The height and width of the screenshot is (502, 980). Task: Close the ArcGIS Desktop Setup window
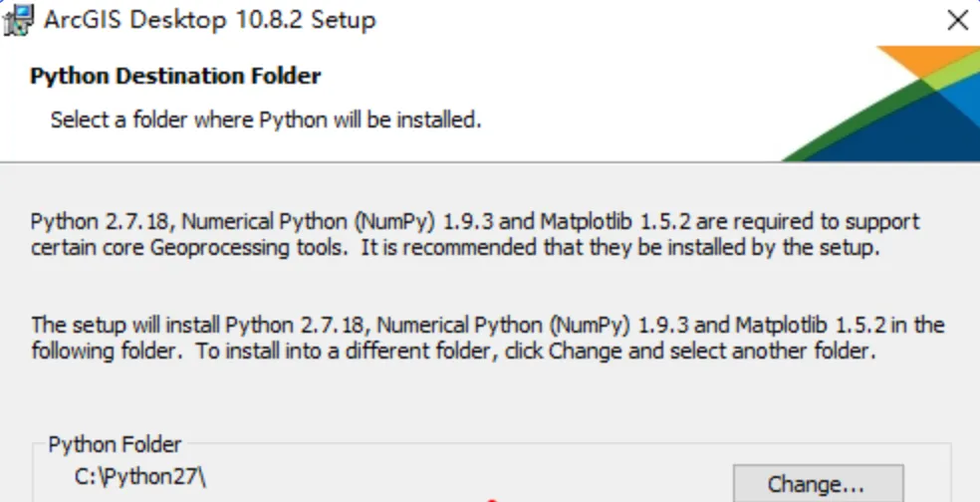coord(957,21)
